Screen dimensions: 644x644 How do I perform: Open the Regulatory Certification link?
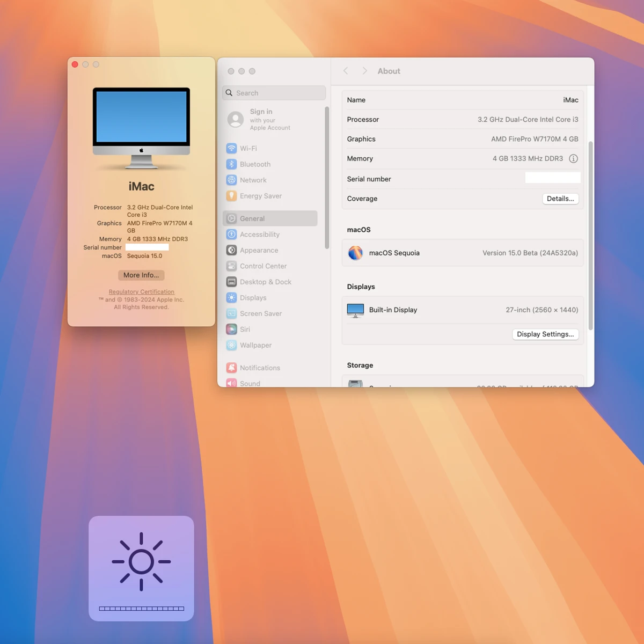[x=141, y=292]
